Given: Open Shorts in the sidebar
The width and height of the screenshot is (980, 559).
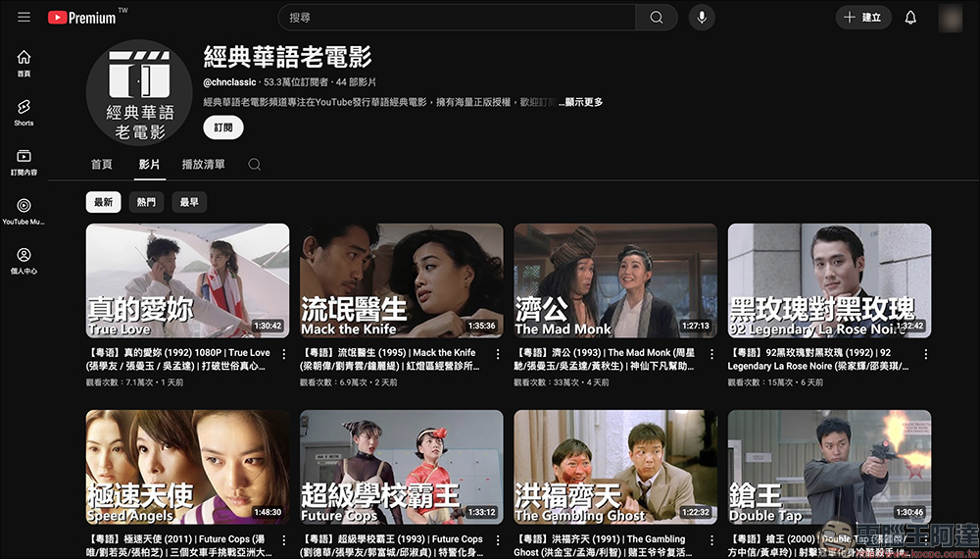Looking at the screenshot, I should click(x=24, y=113).
